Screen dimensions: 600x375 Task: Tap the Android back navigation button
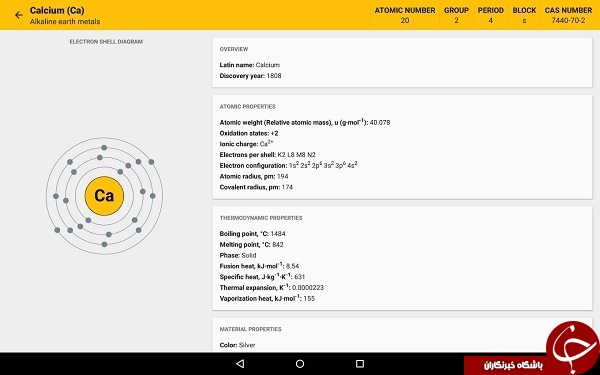point(240,364)
